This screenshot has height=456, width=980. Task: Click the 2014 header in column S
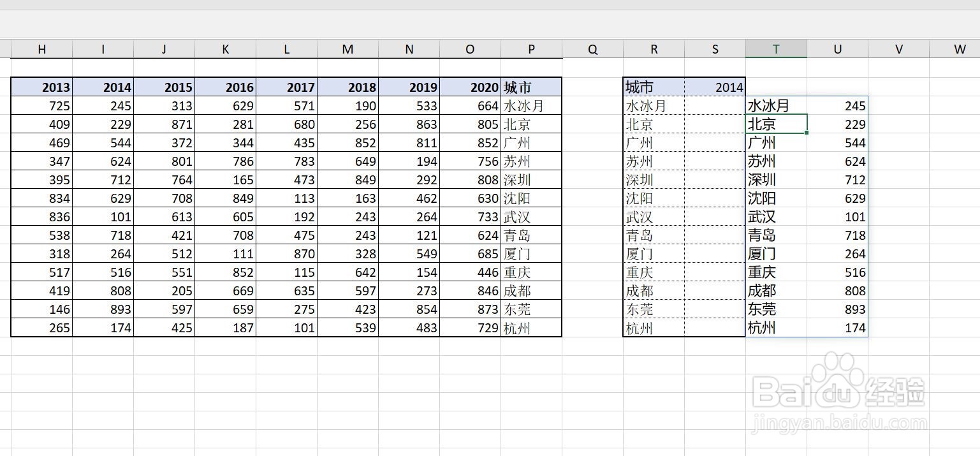click(715, 87)
